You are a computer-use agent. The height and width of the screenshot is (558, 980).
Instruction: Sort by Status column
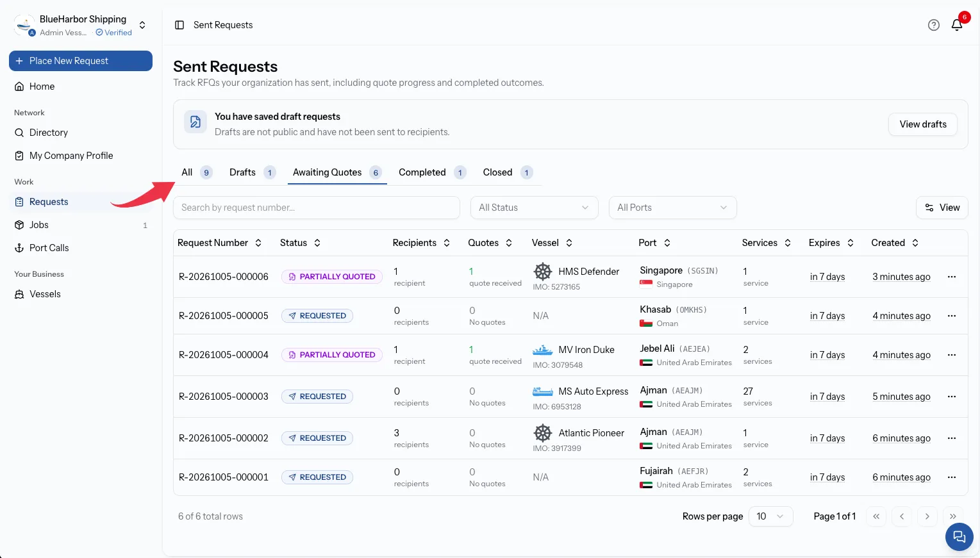point(301,243)
